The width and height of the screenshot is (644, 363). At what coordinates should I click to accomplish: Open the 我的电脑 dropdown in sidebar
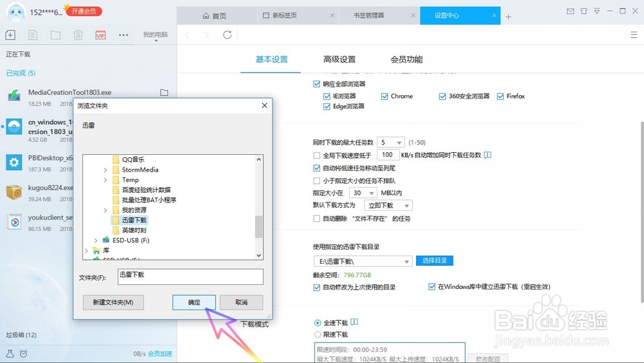click(155, 35)
